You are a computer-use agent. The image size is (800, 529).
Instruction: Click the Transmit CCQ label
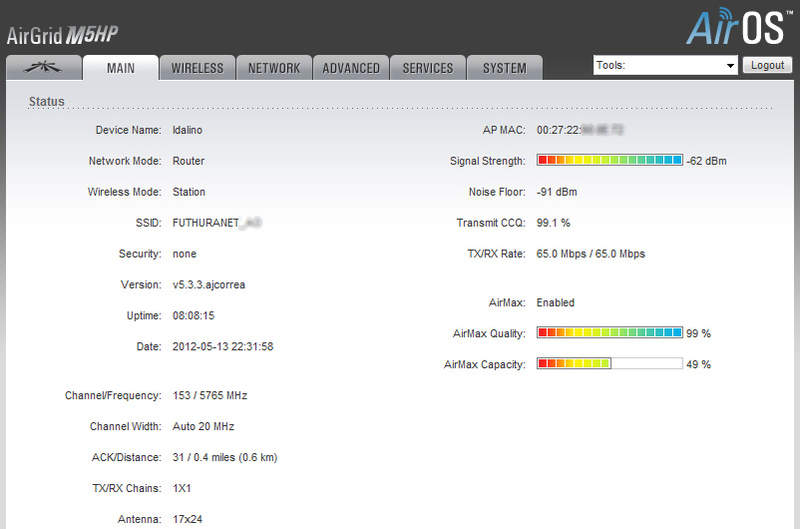click(491, 223)
